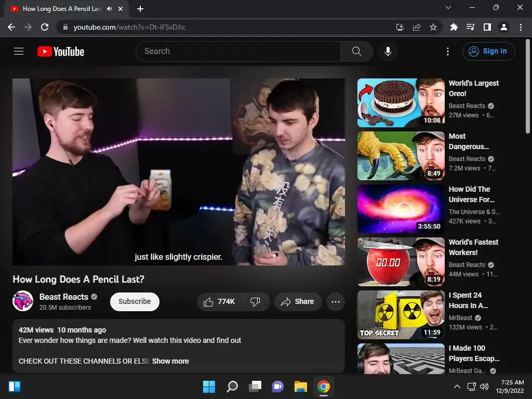Click the Share button
The image size is (532, 399).
298,302
